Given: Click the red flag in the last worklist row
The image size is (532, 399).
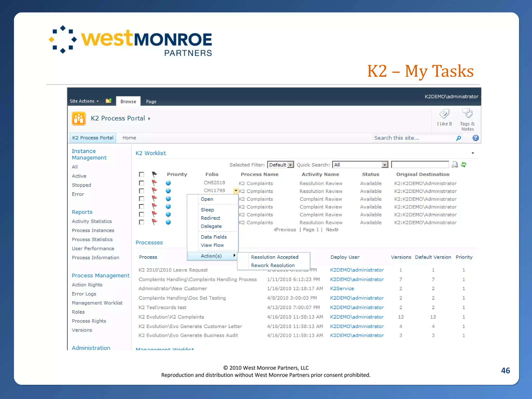Looking at the screenshot, I should pos(154,222).
